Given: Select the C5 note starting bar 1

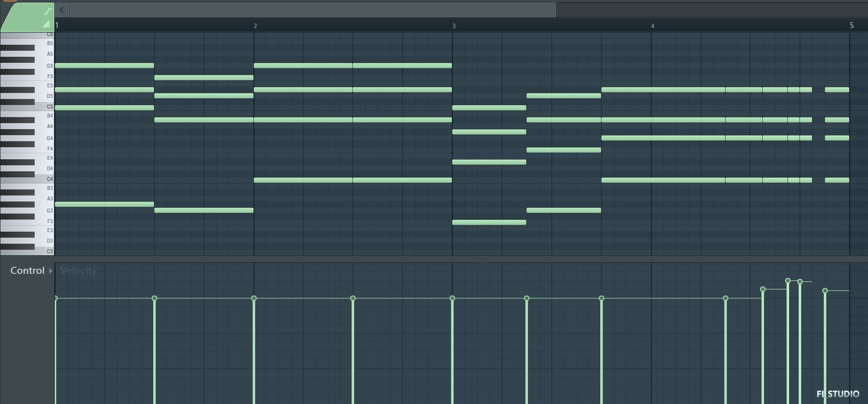Looking at the screenshot, I should 104,108.
